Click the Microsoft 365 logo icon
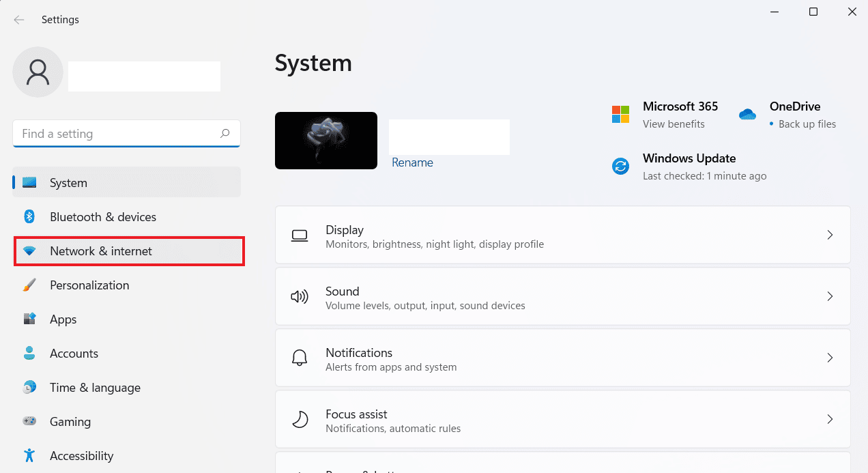 (x=620, y=114)
